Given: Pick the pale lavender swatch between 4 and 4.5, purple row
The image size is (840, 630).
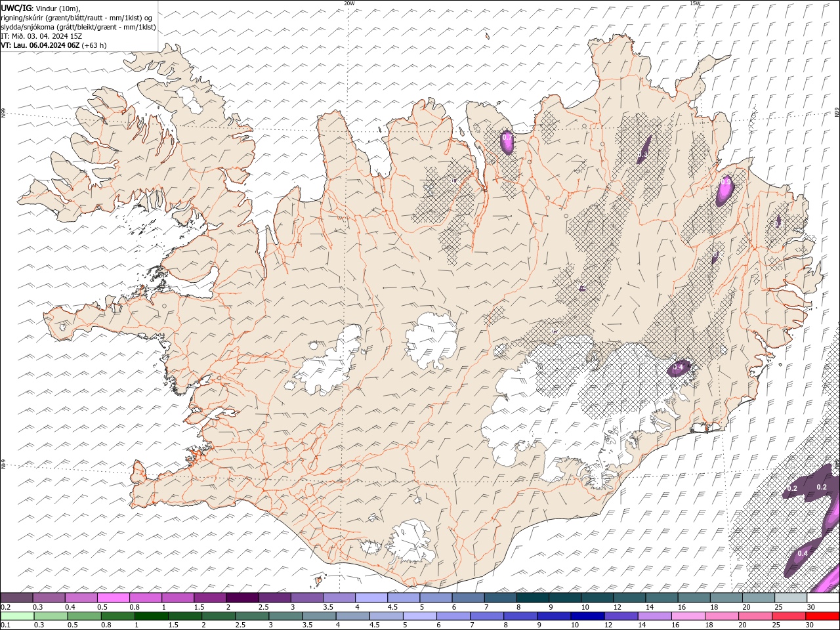Looking at the screenshot, I should point(372,598).
